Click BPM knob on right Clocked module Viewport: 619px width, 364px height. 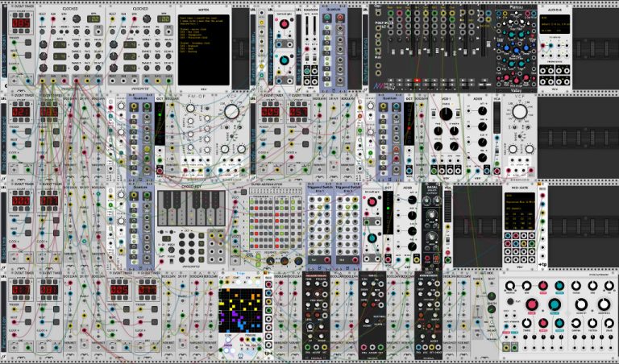pyautogui.click(x=147, y=19)
